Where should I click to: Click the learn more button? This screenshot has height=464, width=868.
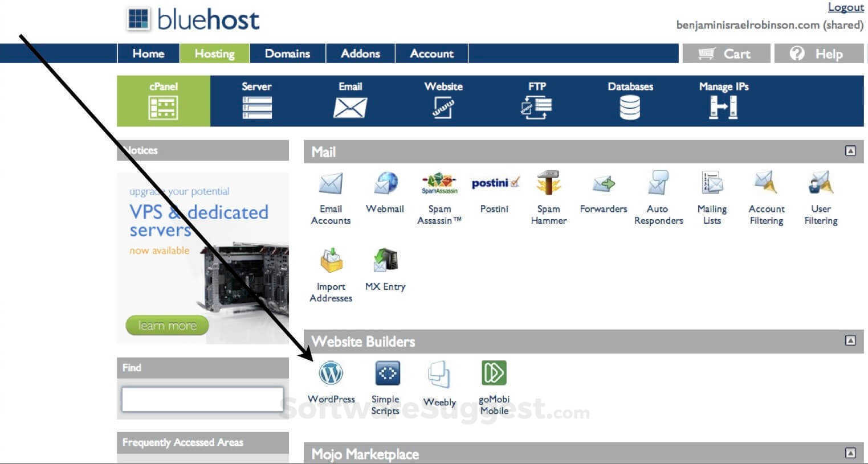tap(167, 326)
